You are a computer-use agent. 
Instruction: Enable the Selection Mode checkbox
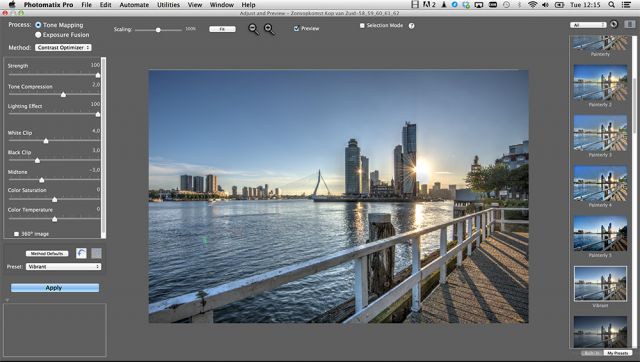coord(362,25)
